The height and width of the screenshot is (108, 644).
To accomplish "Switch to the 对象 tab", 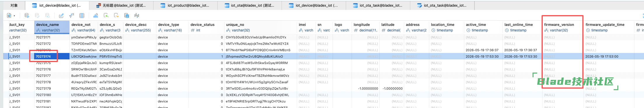I will coord(14,6).
